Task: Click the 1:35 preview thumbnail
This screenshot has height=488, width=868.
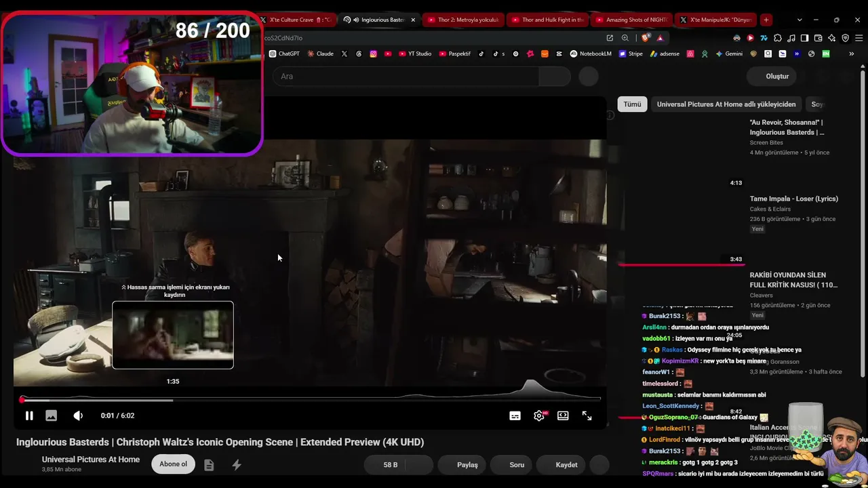Action: pyautogui.click(x=173, y=335)
